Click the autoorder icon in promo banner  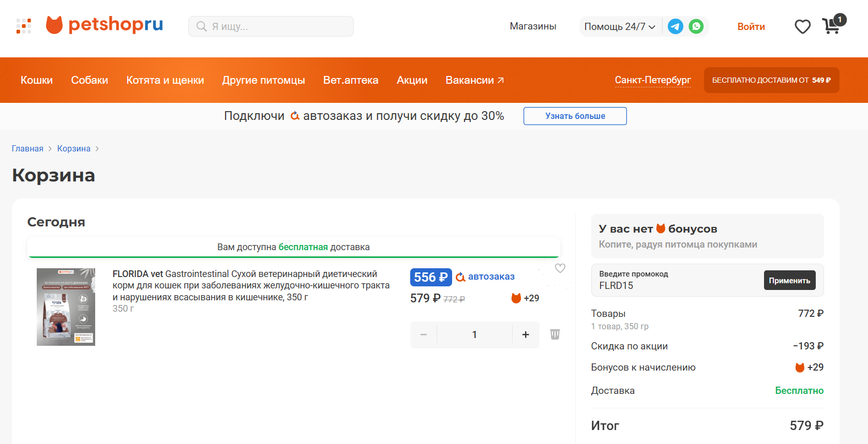tap(295, 116)
